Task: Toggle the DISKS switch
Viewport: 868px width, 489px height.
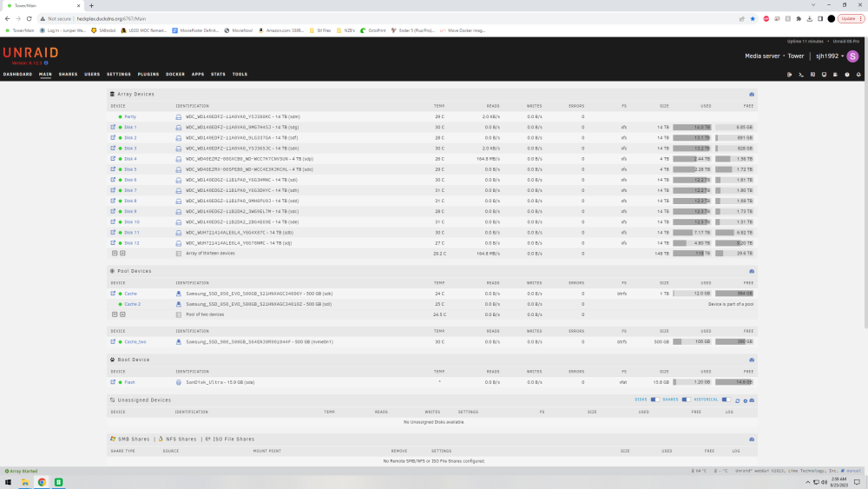Action: pyautogui.click(x=654, y=400)
